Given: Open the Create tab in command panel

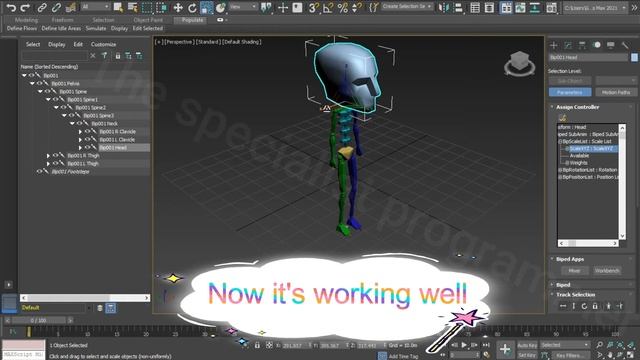Looking at the screenshot, I should pos(554,45).
